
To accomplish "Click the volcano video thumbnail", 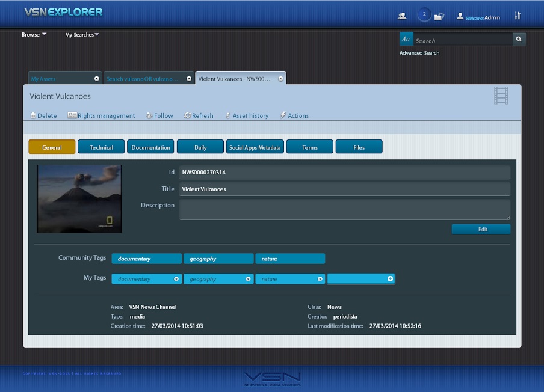I will pos(79,199).
